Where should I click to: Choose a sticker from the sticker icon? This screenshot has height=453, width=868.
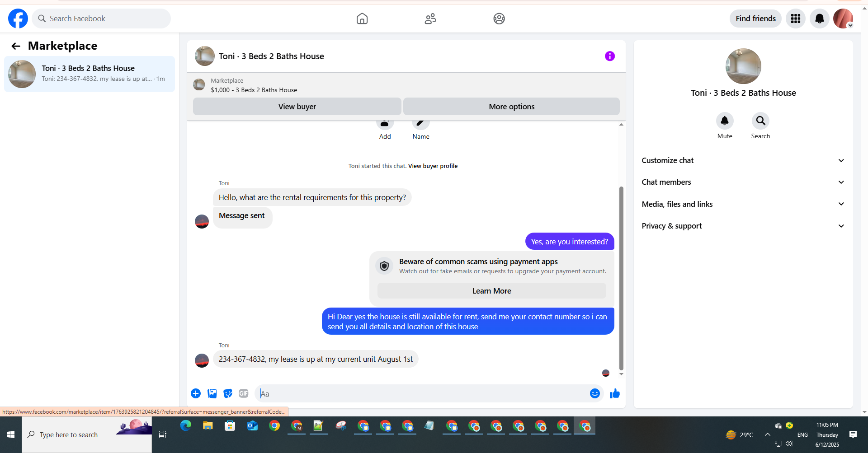(228, 393)
